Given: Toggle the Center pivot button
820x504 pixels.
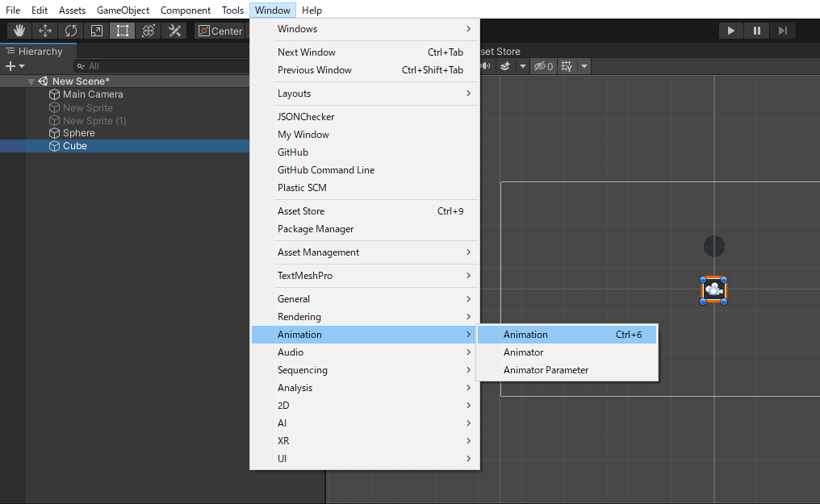Looking at the screenshot, I should (220, 31).
